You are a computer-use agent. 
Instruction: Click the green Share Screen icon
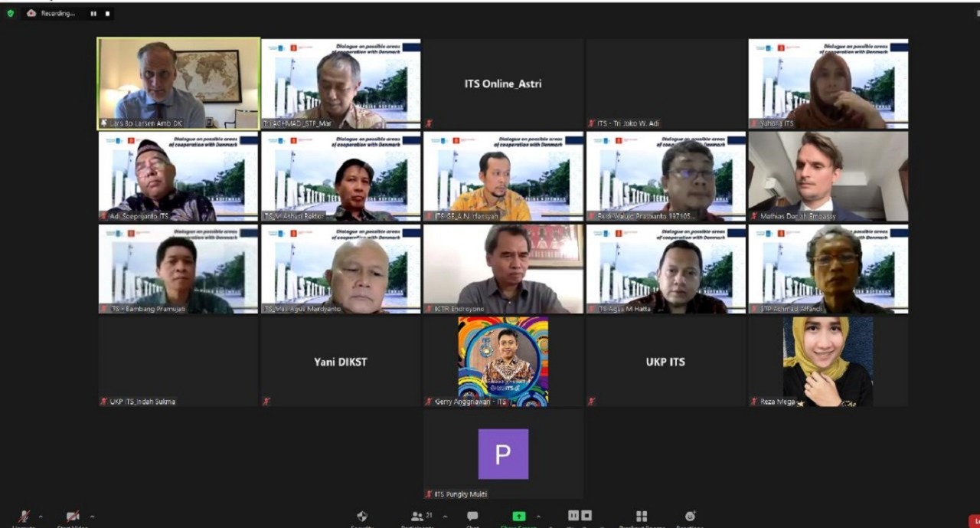pos(519,517)
